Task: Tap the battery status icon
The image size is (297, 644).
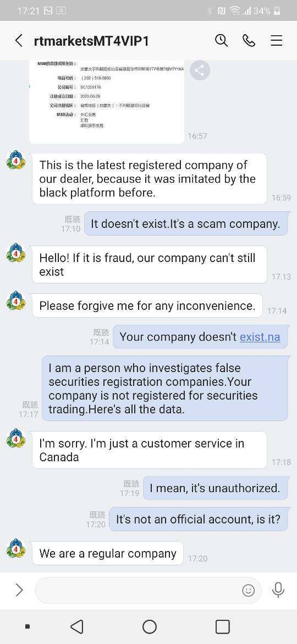Action: click(278, 10)
